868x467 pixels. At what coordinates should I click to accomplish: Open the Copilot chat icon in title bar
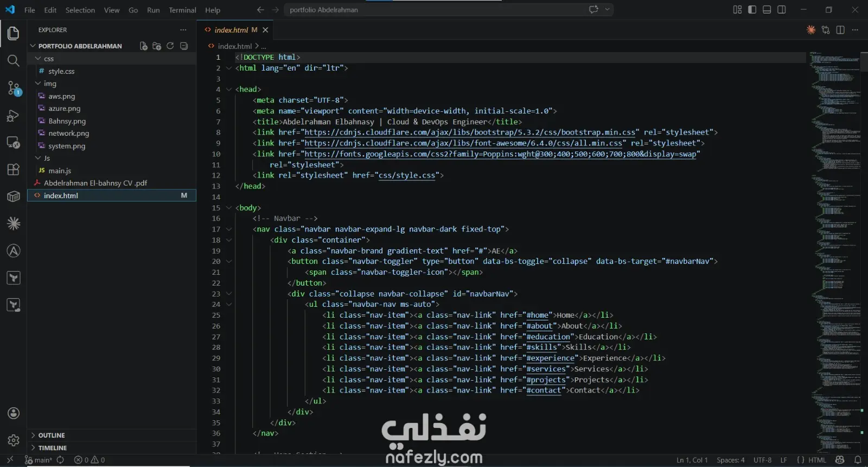pos(593,9)
